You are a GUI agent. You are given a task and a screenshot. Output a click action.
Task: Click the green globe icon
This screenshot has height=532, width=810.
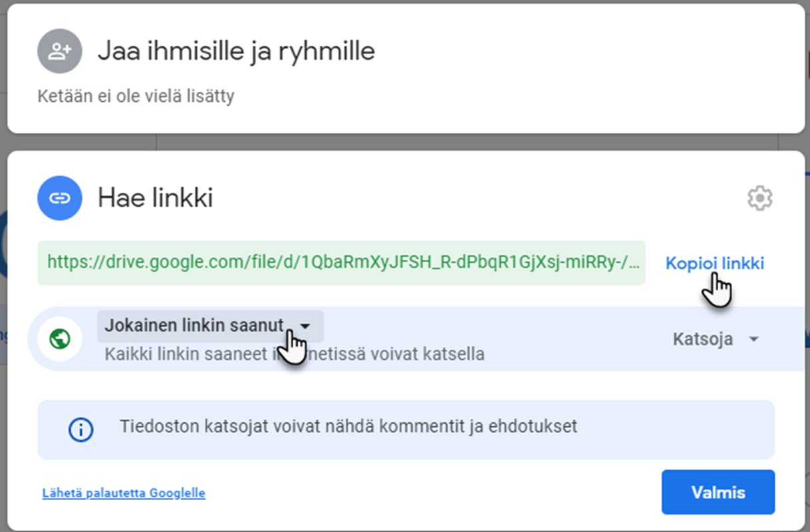(x=60, y=339)
